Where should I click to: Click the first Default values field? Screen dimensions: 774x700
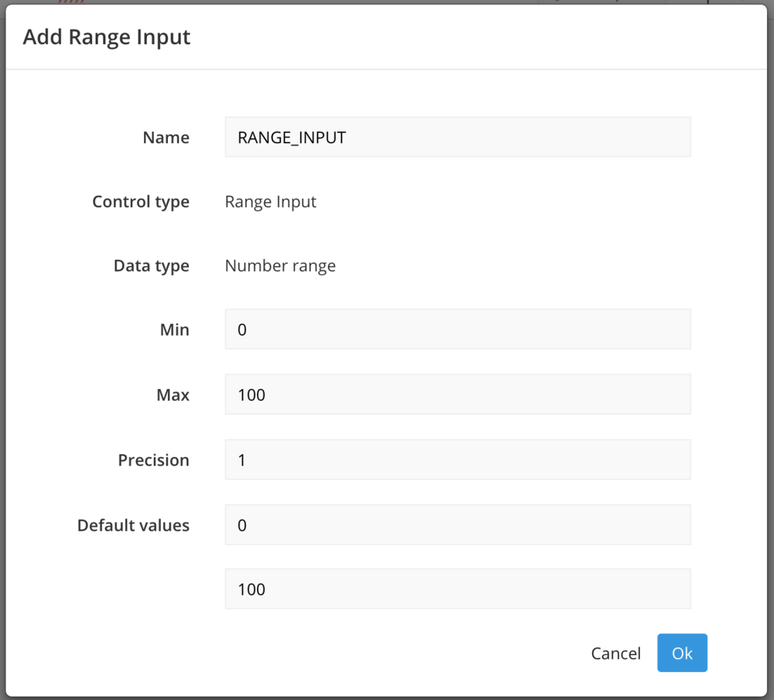click(x=457, y=524)
